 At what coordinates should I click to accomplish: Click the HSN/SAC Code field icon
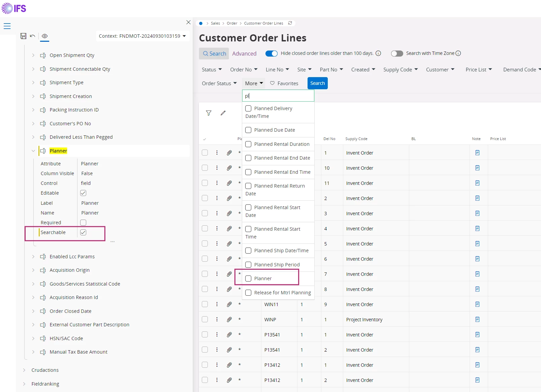43,338
